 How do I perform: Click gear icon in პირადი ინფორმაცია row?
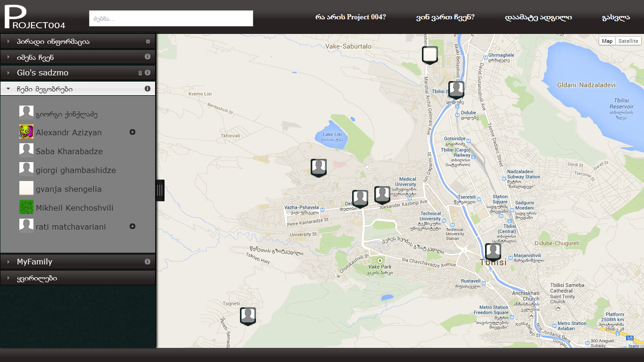pos(148,41)
